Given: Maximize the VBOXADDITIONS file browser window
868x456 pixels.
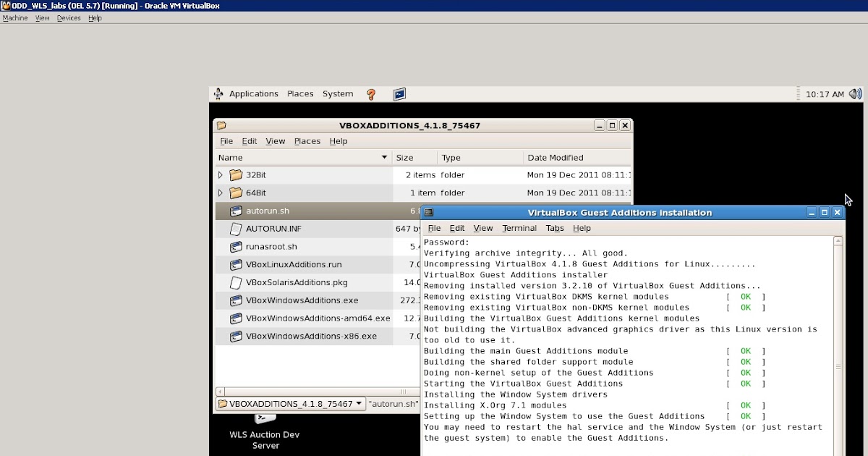Looking at the screenshot, I should click(x=613, y=126).
